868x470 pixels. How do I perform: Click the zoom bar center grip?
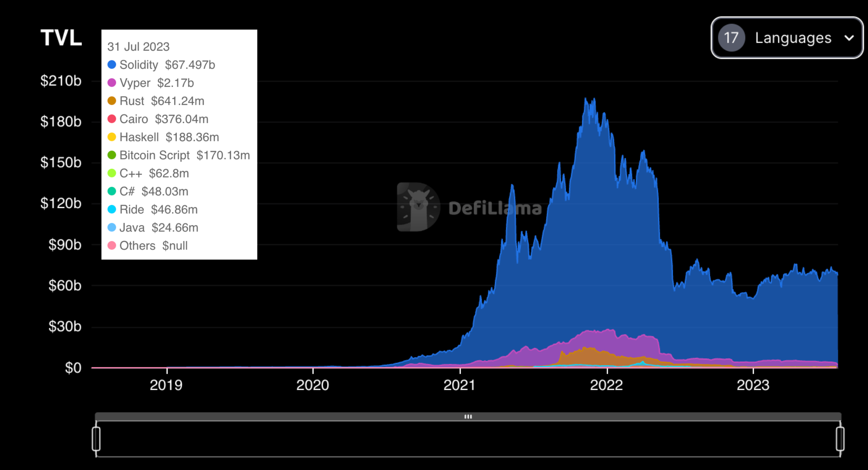[468, 416]
